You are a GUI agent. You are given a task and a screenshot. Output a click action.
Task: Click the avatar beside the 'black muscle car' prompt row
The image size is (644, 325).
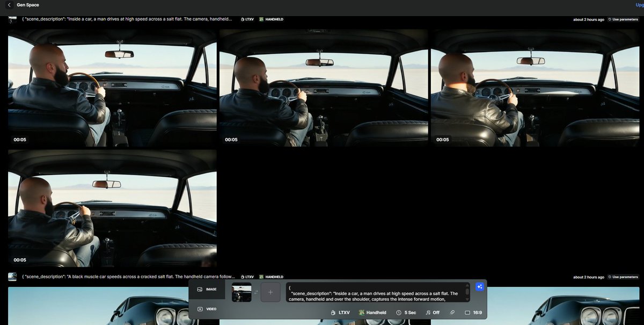[x=12, y=277]
